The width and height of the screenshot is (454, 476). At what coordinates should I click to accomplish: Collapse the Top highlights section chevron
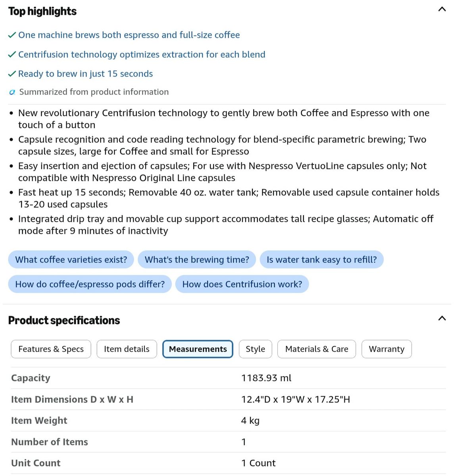pos(442,9)
